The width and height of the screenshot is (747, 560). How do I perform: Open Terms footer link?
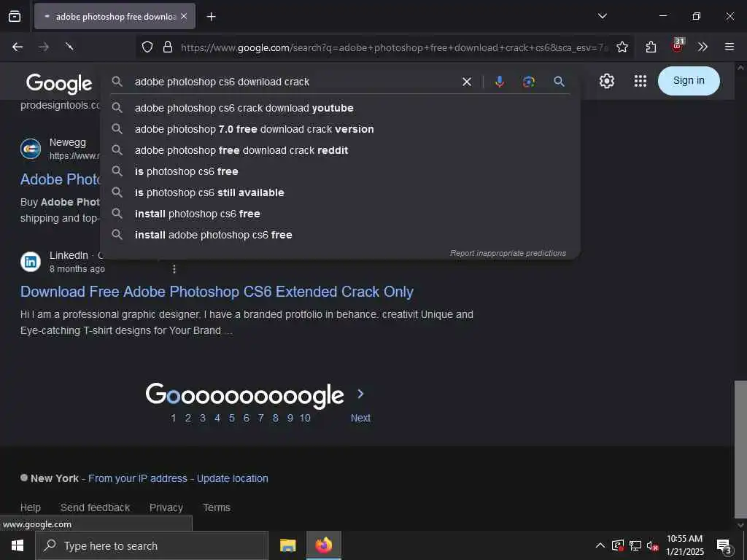pyautogui.click(x=217, y=507)
